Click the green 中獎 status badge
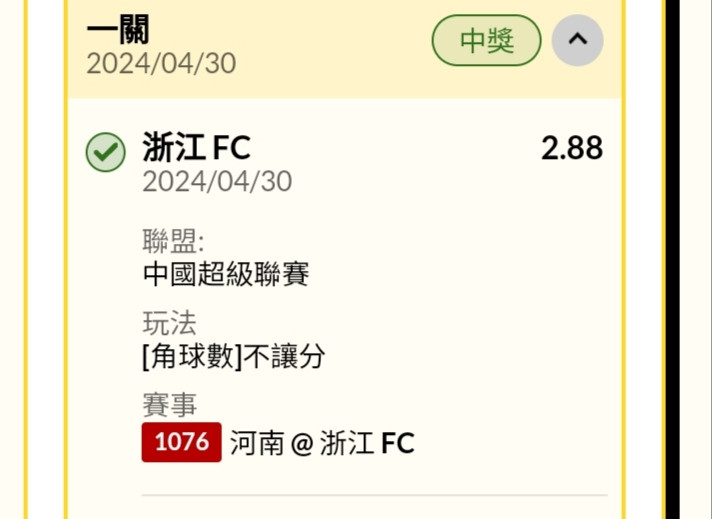 (x=486, y=41)
